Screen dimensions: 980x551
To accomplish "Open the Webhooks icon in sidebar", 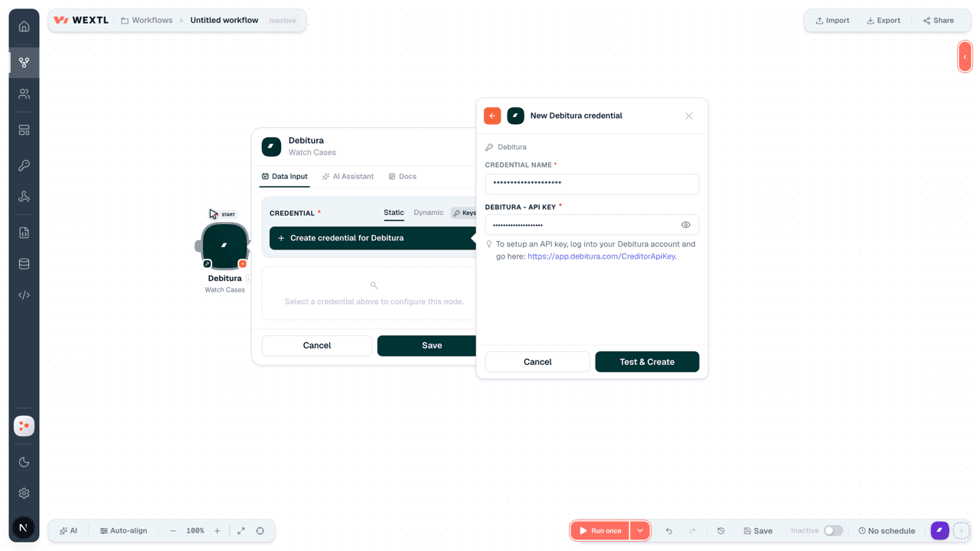I will tap(24, 197).
